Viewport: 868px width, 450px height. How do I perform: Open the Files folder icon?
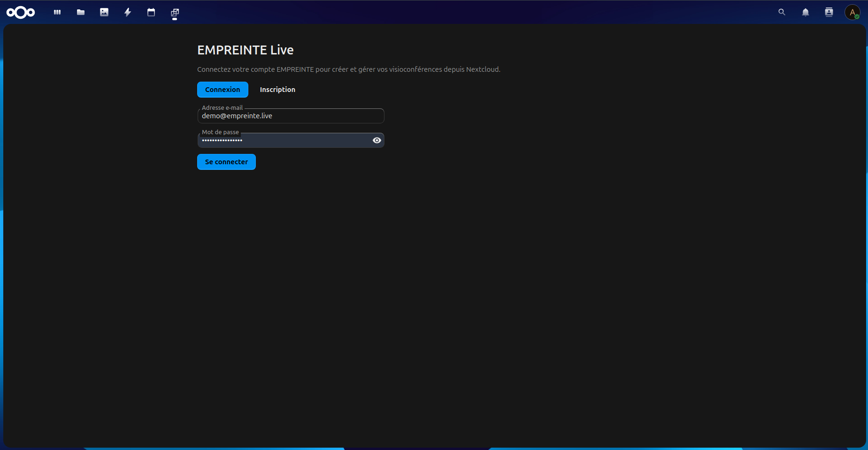click(81, 12)
